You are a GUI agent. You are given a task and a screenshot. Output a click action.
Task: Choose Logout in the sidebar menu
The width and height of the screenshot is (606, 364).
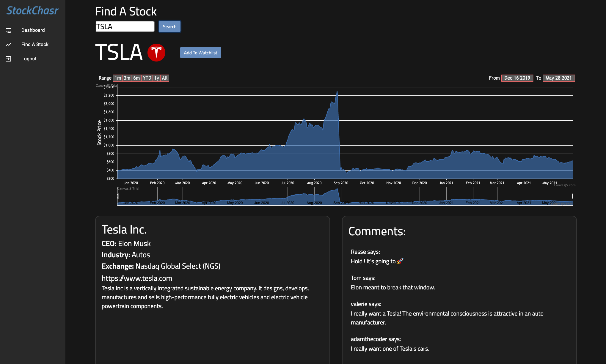[x=29, y=59]
